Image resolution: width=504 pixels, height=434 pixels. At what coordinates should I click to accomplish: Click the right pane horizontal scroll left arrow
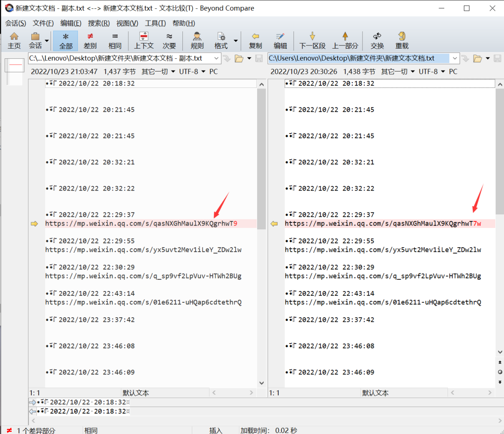point(453,392)
